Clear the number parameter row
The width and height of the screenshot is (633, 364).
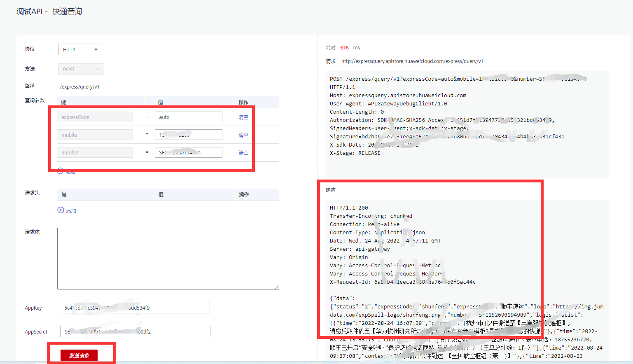(x=243, y=153)
